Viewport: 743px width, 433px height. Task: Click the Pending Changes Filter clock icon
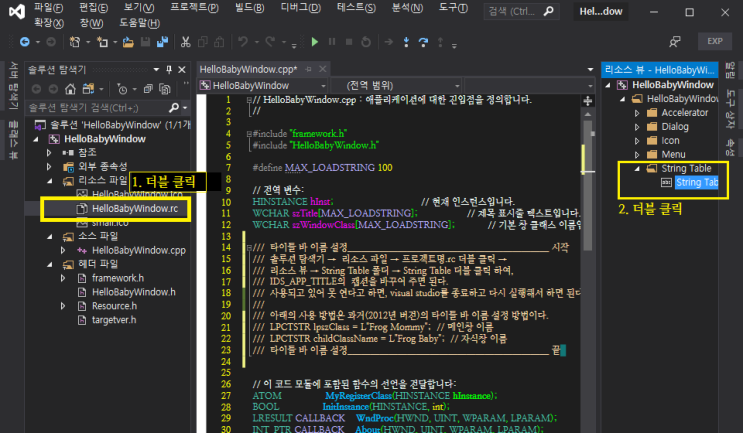click(x=122, y=89)
